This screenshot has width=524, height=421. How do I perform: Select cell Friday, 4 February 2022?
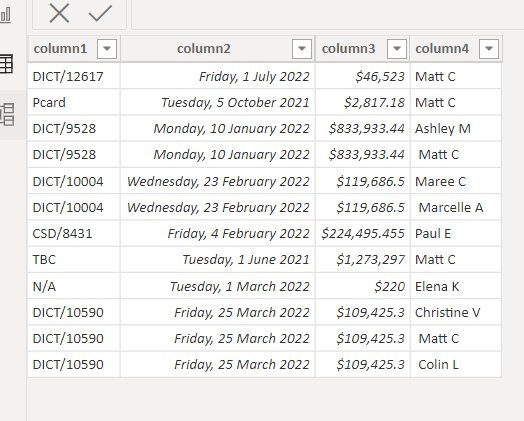[x=218, y=234]
